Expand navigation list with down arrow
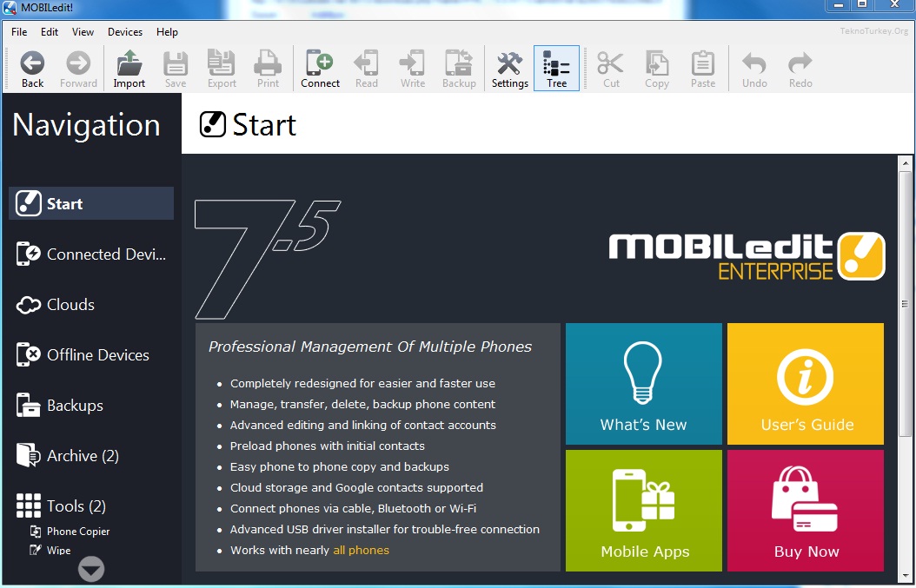Viewport: 916px width, 588px height. coord(91,569)
